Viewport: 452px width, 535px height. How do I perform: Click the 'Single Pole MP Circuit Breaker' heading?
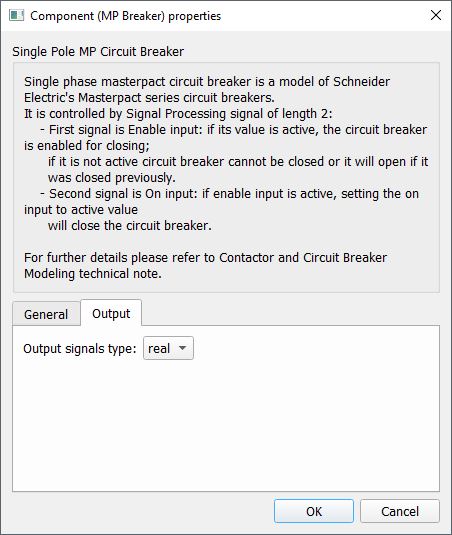click(98, 52)
